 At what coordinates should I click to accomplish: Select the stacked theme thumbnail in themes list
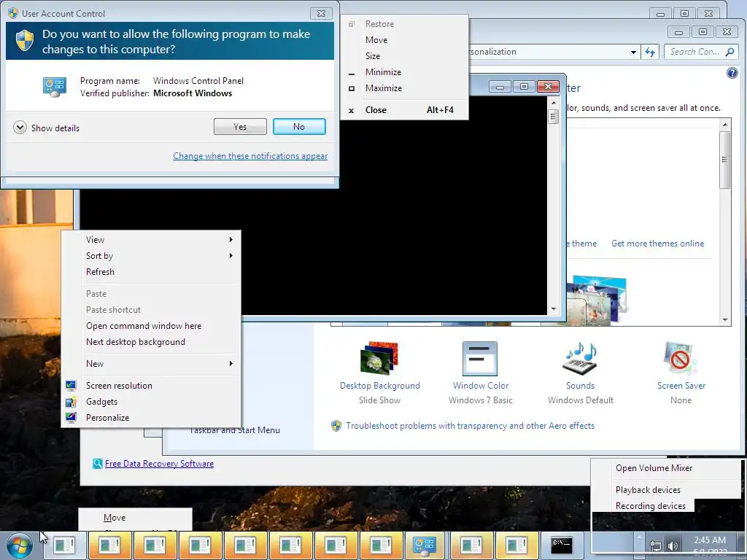pyautogui.click(x=598, y=299)
